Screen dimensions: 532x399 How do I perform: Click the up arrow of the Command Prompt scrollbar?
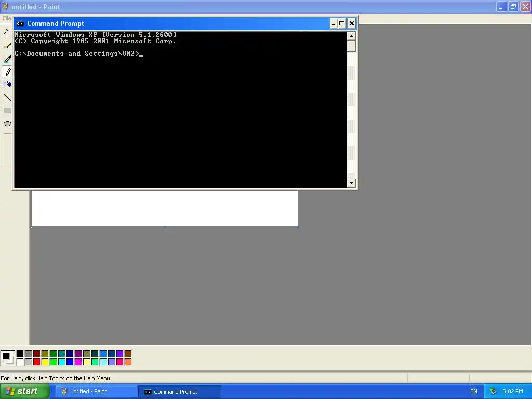pos(351,36)
